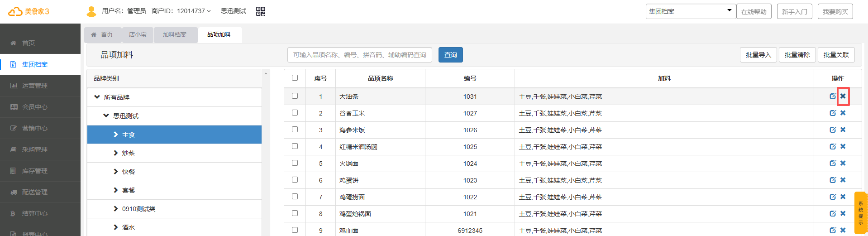Image resolution: width=868 pixels, height=236 pixels.
Task: Click the item name search input field
Action: coord(359,55)
